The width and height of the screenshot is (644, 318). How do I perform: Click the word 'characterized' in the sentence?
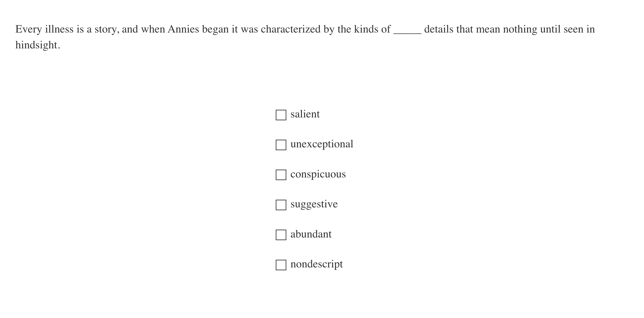291,29
